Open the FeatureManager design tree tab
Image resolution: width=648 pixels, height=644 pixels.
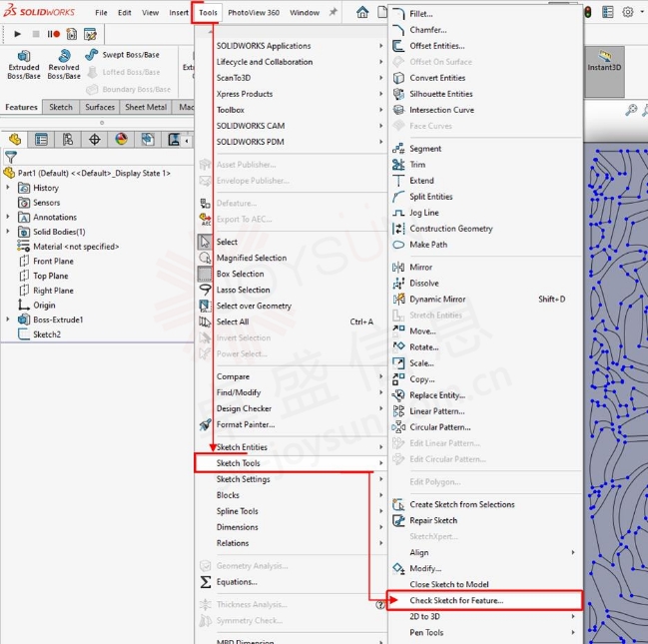click(15, 140)
